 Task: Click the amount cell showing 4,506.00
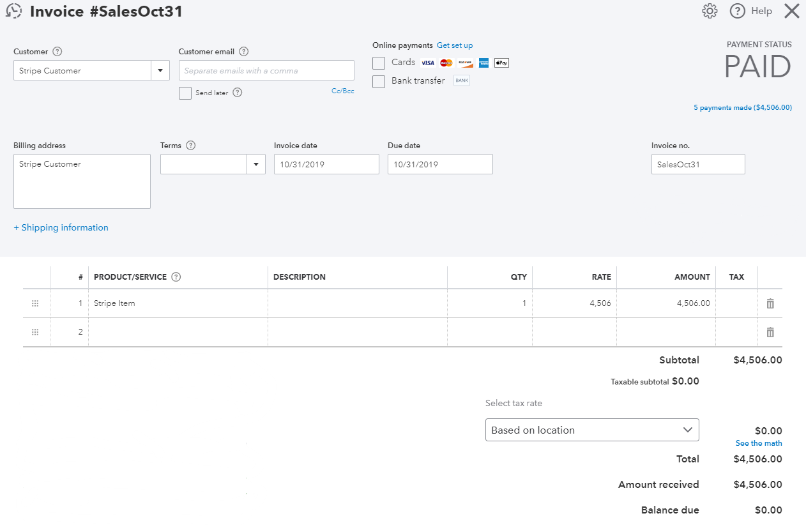click(x=666, y=303)
